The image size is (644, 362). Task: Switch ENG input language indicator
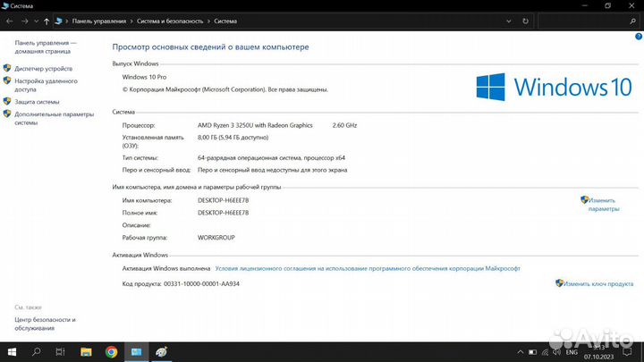pyautogui.click(x=572, y=352)
